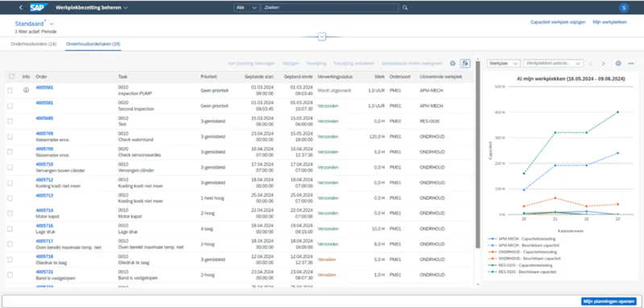
Task: Open Mijn werkplekken link
Action: click(x=609, y=23)
